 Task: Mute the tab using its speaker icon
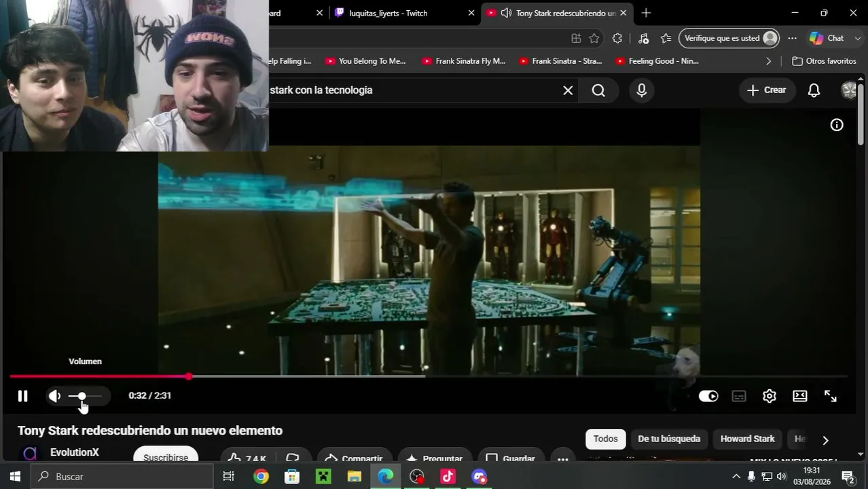click(x=506, y=13)
